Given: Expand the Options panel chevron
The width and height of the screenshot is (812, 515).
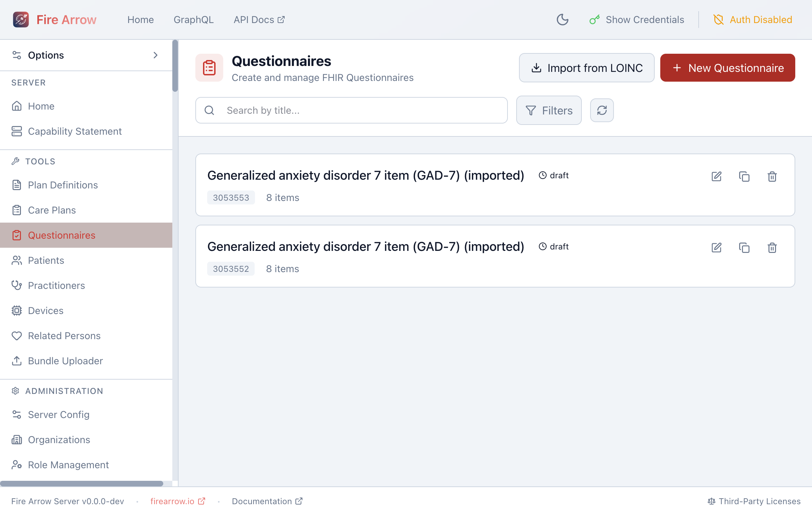Looking at the screenshot, I should tap(156, 55).
